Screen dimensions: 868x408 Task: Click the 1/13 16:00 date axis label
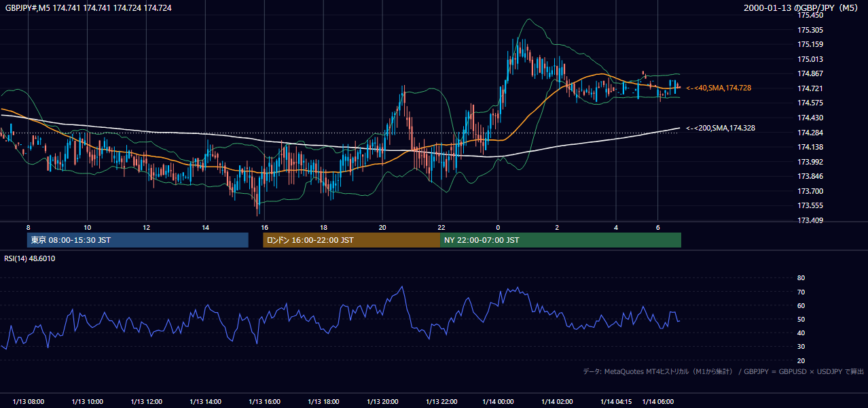click(x=264, y=402)
